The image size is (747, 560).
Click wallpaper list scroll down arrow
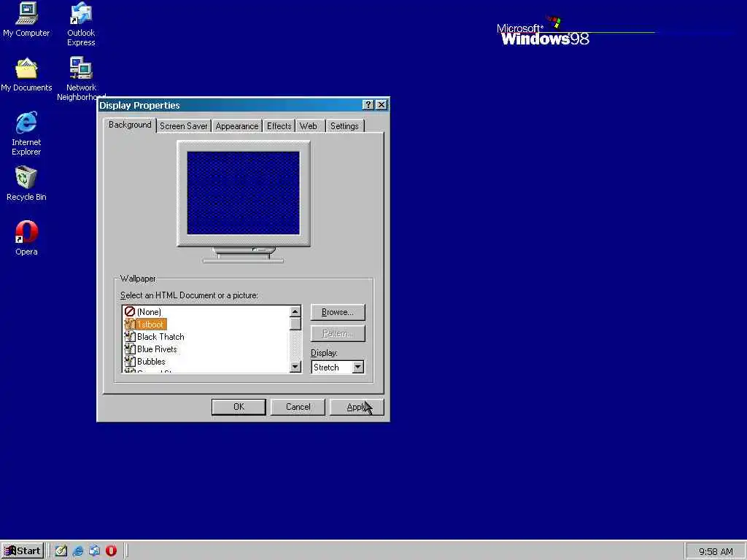click(x=295, y=367)
